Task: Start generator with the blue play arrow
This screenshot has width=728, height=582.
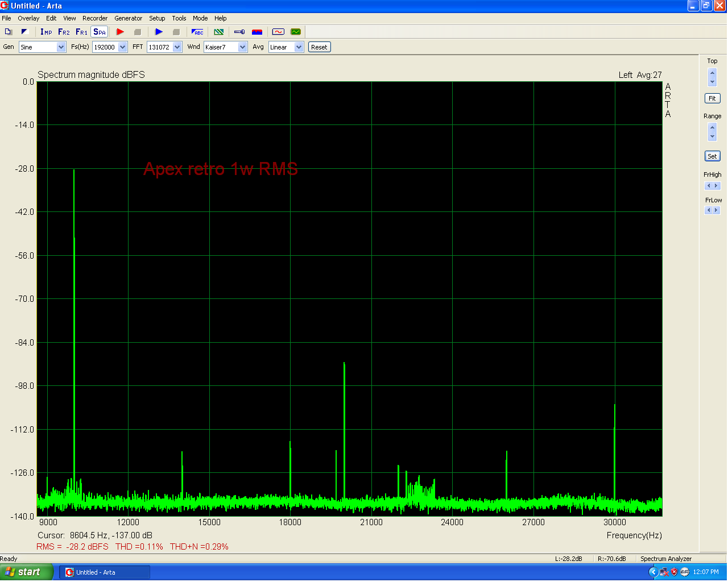Action: pos(159,32)
